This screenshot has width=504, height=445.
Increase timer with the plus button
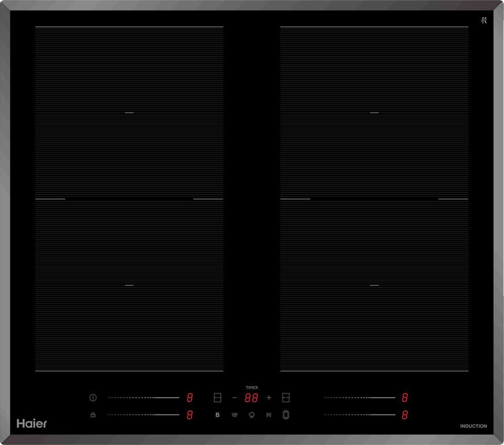[x=269, y=398]
